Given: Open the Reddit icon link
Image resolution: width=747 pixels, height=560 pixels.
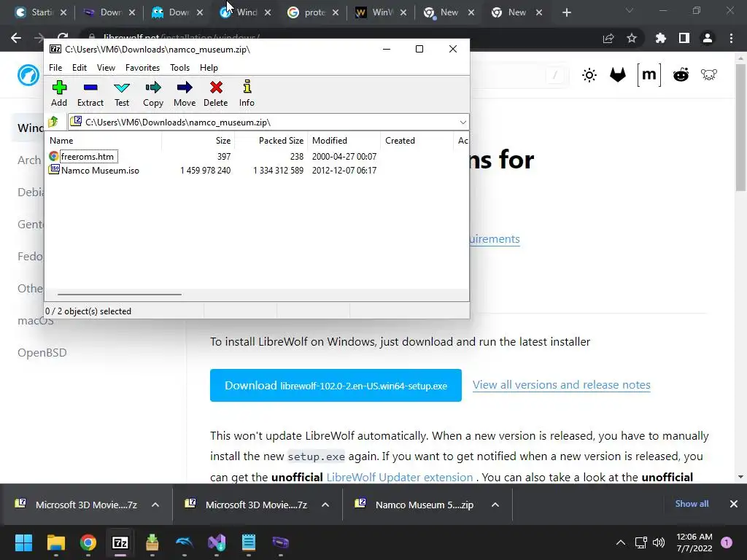Looking at the screenshot, I should (x=681, y=75).
